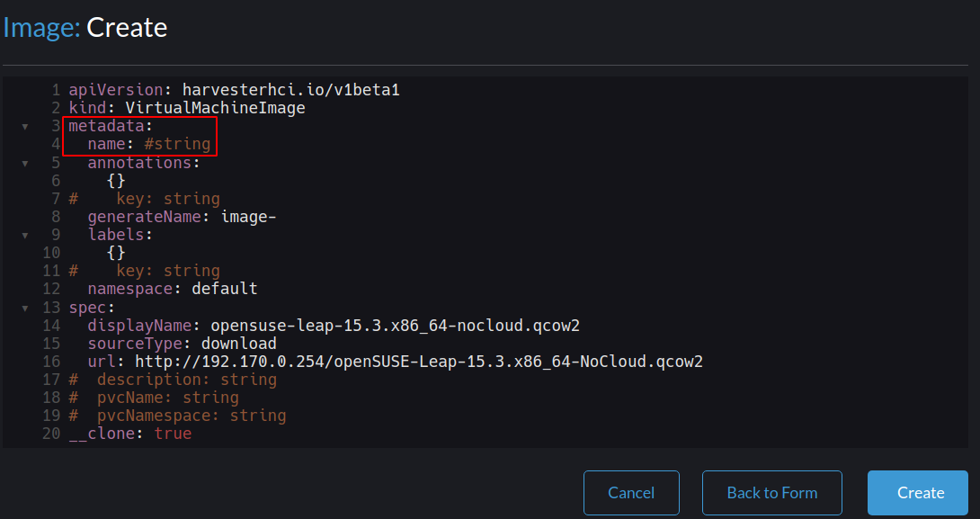Collapse the metadata block using its fold arrow
This screenshot has width=980, height=519.
point(25,126)
